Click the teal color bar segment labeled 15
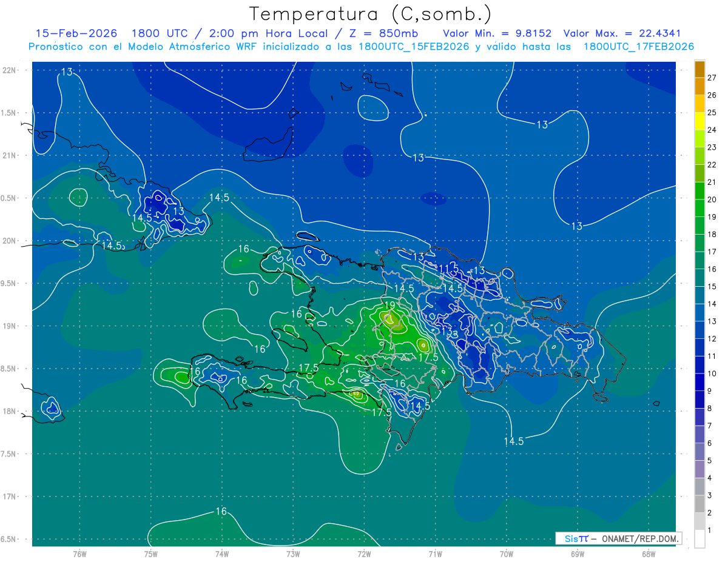 [699, 278]
